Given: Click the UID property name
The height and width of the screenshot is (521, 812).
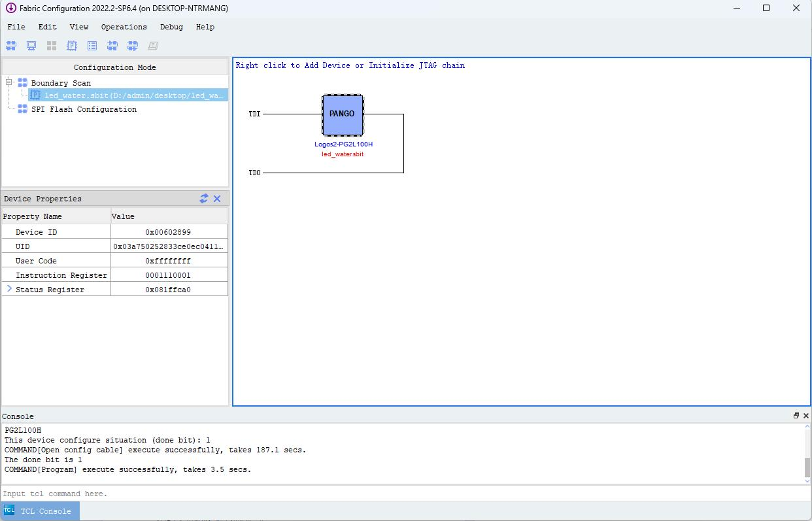Looking at the screenshot, I should 23,246.
